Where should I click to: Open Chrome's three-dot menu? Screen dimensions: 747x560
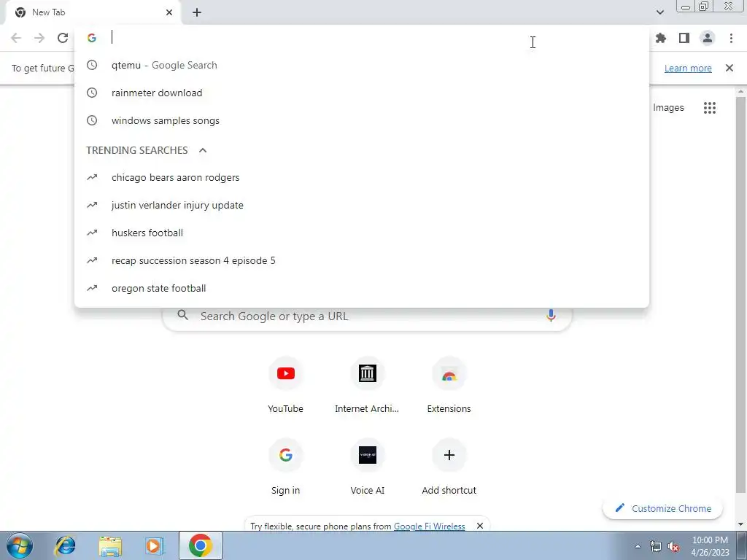(731, 38)
